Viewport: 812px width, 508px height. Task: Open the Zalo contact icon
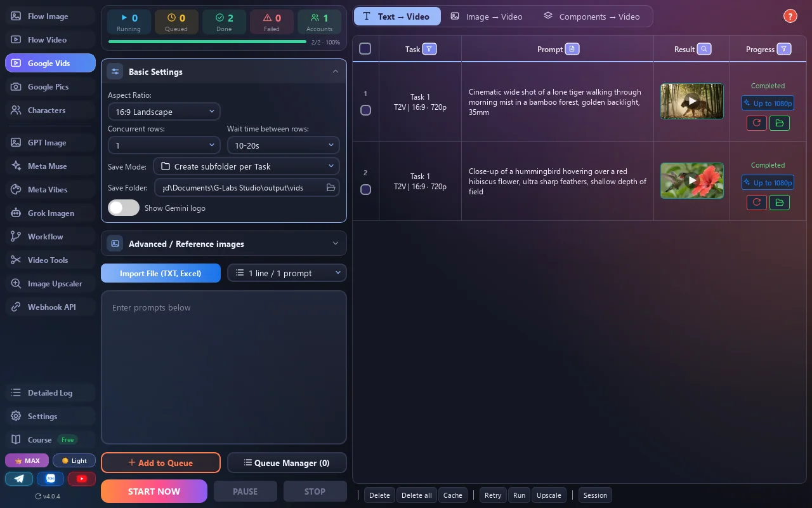(x=50, y=479)
